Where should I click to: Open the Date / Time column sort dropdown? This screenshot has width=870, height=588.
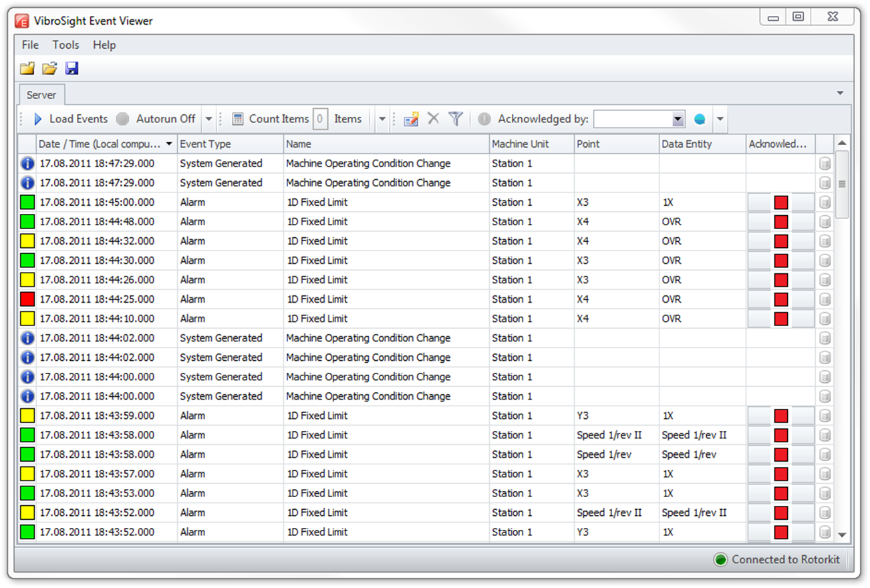tap(169, 144)
